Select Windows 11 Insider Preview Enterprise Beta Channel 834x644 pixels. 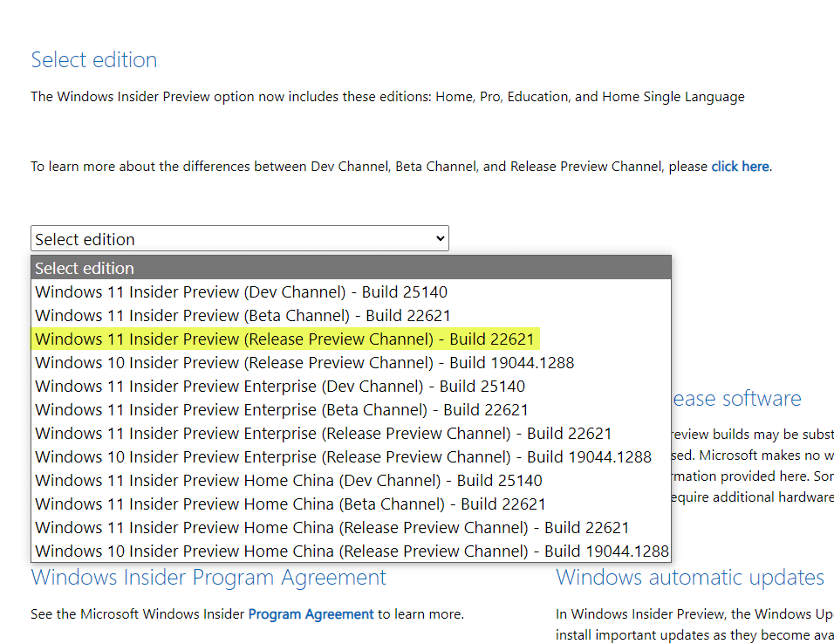coord(282,409)
